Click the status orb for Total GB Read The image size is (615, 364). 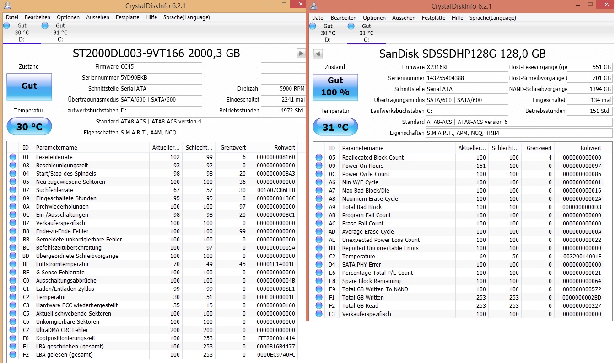click(319, 306)
